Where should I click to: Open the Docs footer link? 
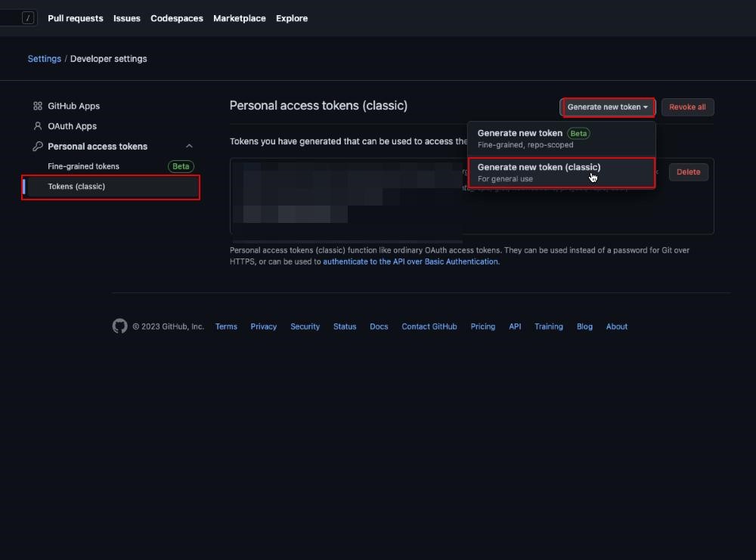[379, 326]
